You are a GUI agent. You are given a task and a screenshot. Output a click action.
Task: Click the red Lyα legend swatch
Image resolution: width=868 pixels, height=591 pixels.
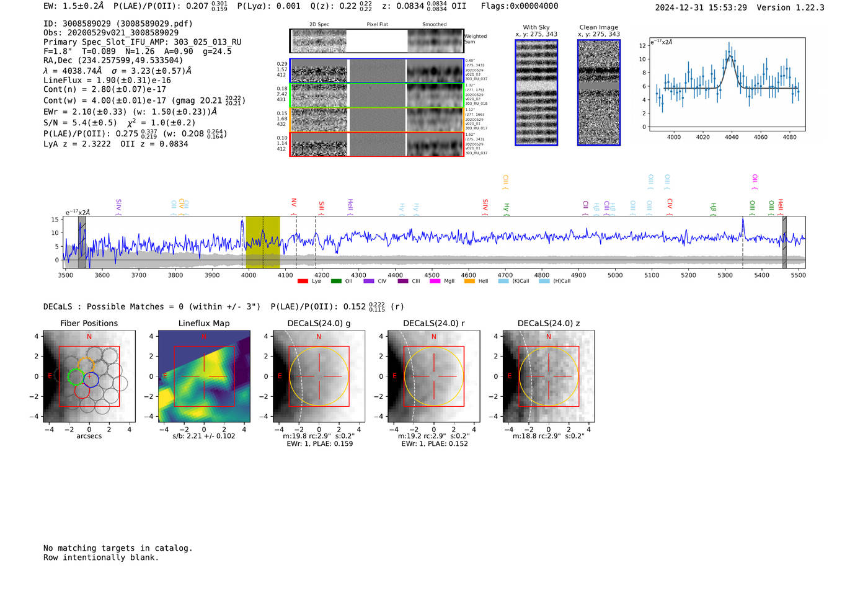click(x=303, y=282)
